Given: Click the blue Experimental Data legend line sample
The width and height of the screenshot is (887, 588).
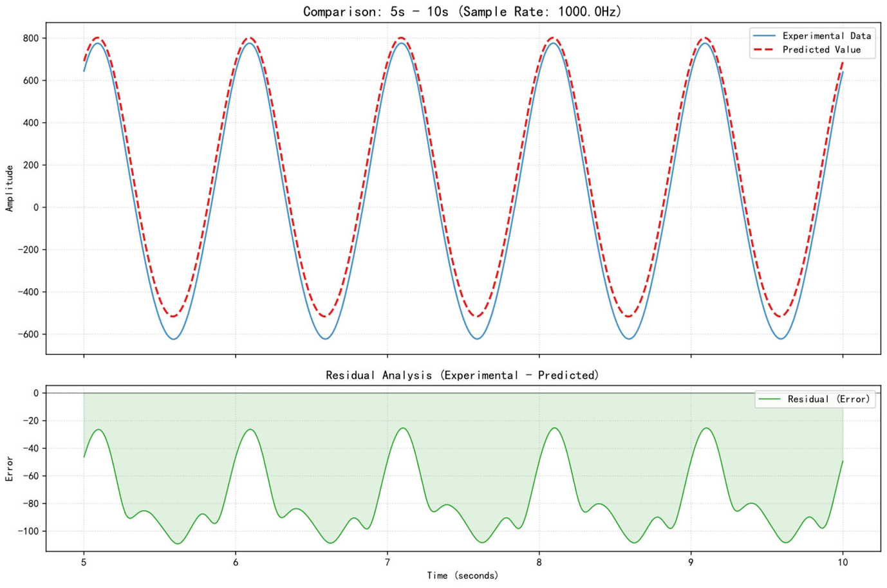Looking at the screenshot, I should tap(764, 36).
